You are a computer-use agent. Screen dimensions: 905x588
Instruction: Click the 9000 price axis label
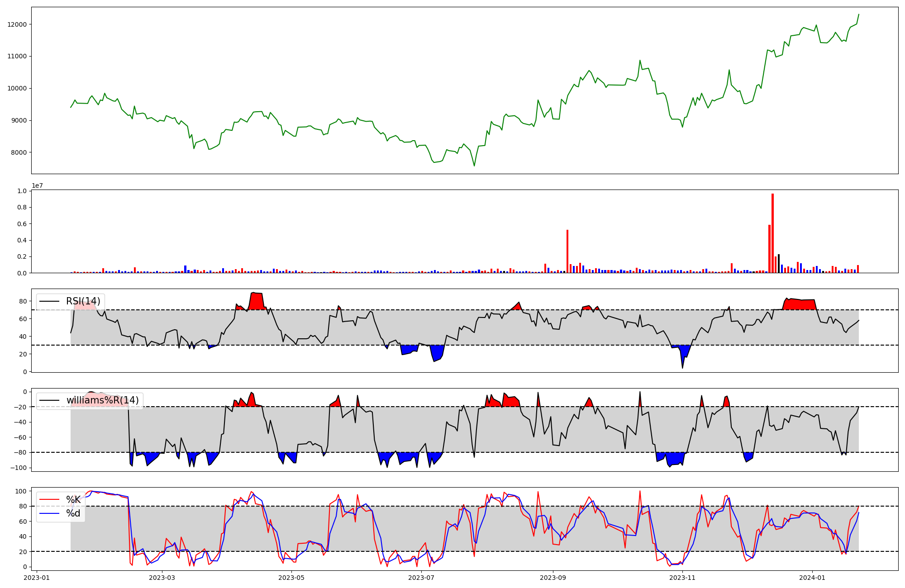point(19,121)
